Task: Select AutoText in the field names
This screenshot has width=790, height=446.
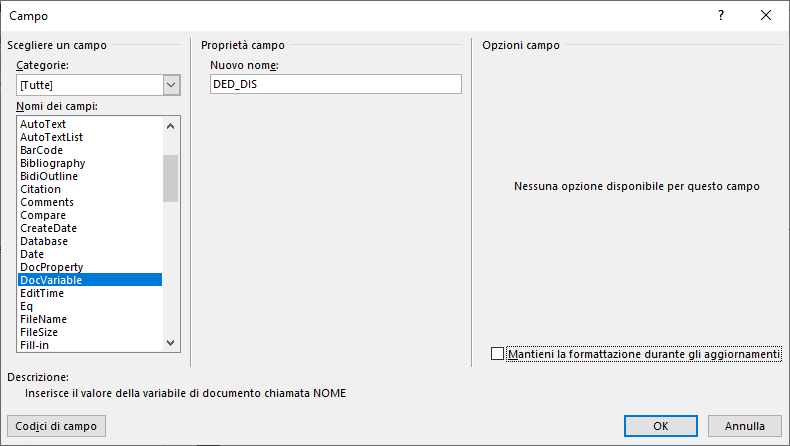Action: (90, 124)
